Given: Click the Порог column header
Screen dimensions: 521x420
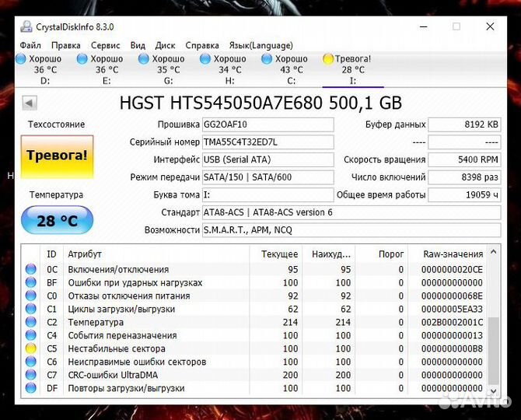Looking at the screenshot, I should tap(381, 254).
